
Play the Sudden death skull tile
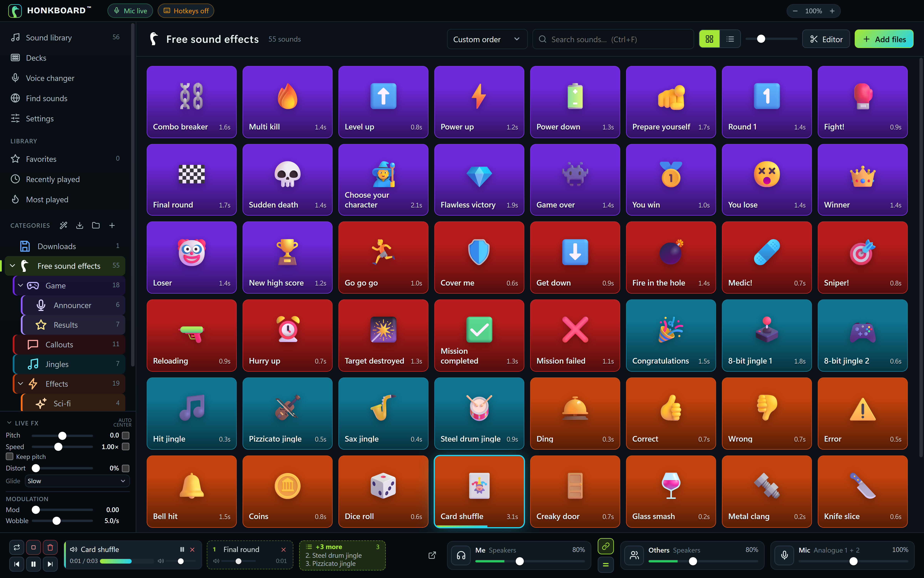point(288,180)
